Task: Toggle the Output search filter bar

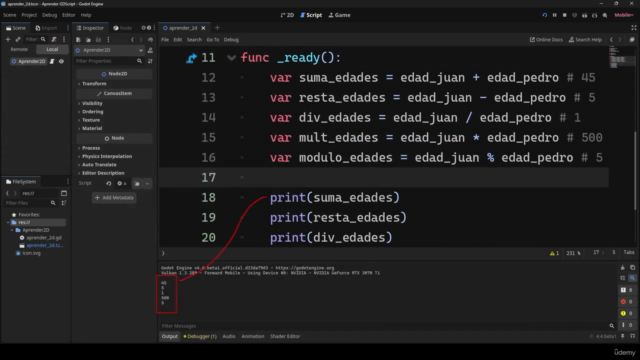Action: pyautogui.click(x=632, y=278)
